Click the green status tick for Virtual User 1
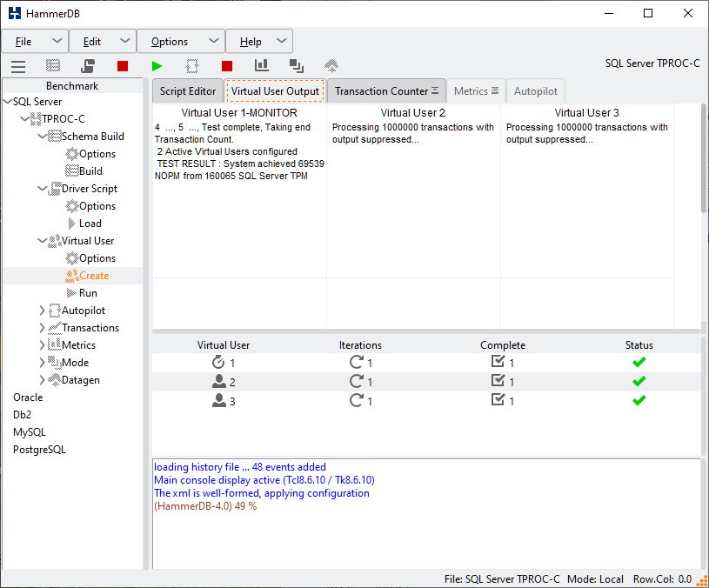709x588 pixels. [639, 362]
